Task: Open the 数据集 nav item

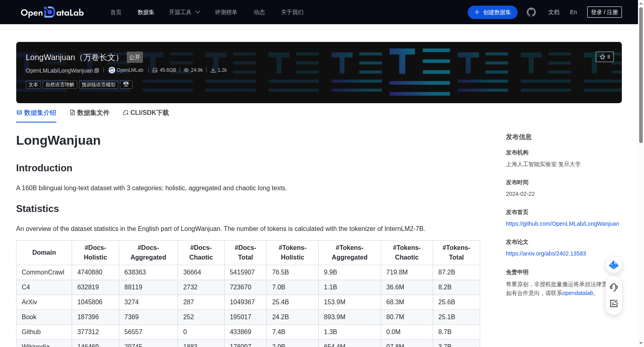Action: tap(146, 12)
